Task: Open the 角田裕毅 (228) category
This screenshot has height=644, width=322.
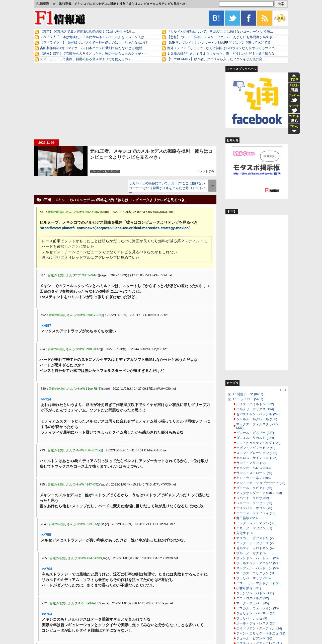Action: (247, 518)
